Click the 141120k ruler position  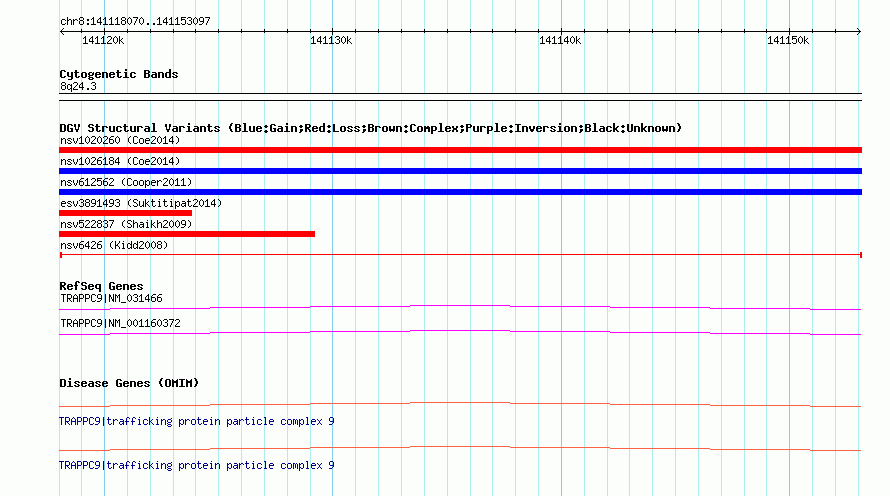[103, 40]
